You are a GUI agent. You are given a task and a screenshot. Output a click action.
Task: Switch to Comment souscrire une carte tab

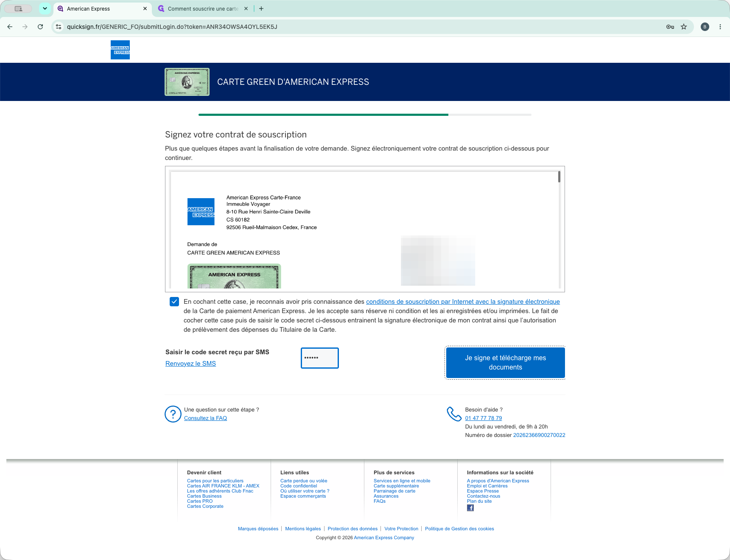pos(203,8)
